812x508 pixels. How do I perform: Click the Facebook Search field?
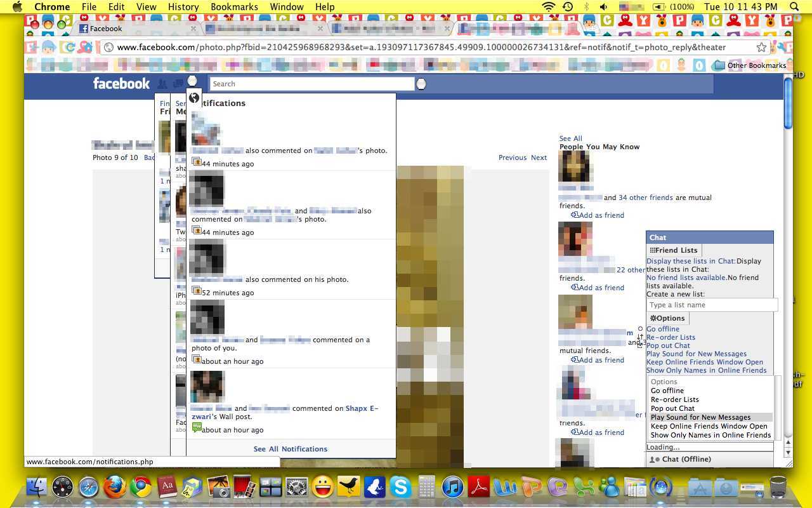pyautogui.click(x=311, y=84)
